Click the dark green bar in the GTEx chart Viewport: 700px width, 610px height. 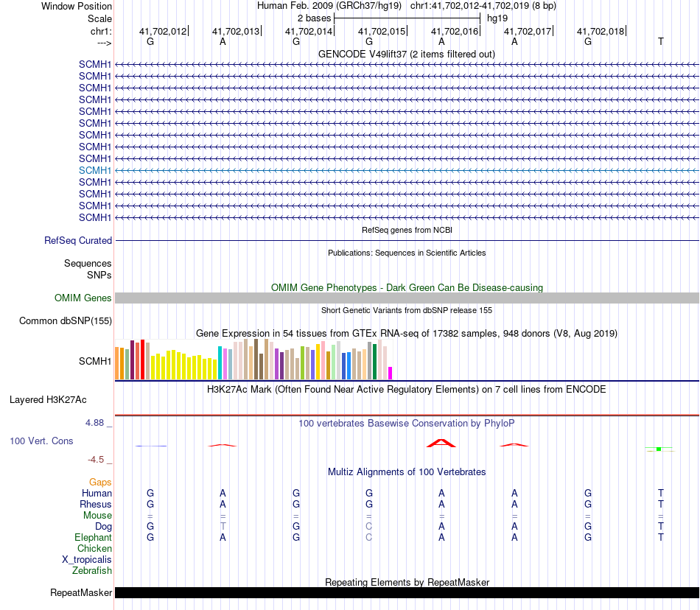tap(375, 362)
